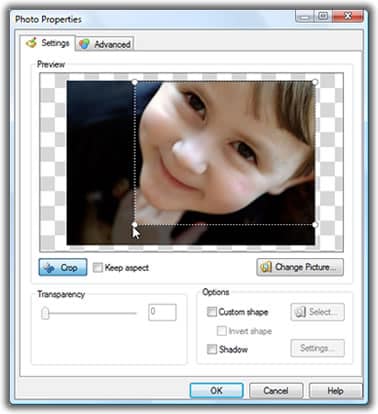
Task: Click the shape icon on Select button
Action: [x=301, y=312]
